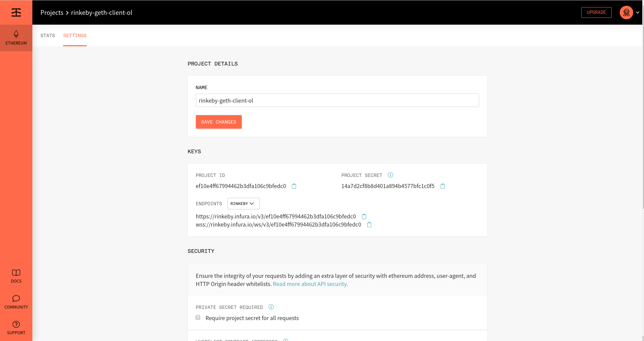644x341 pixels.
Task: Open the Community chat icon
Action: [16, 298]
